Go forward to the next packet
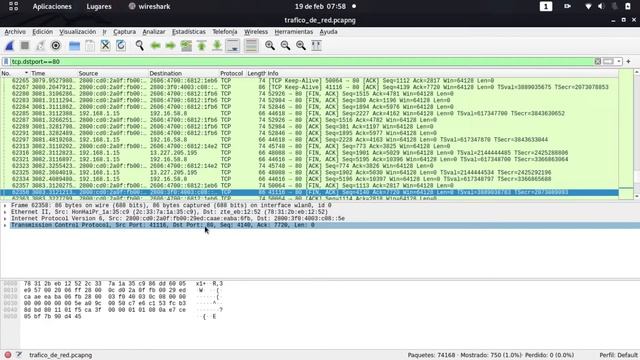Screen dimensions: 640x360 click(171, 45)
